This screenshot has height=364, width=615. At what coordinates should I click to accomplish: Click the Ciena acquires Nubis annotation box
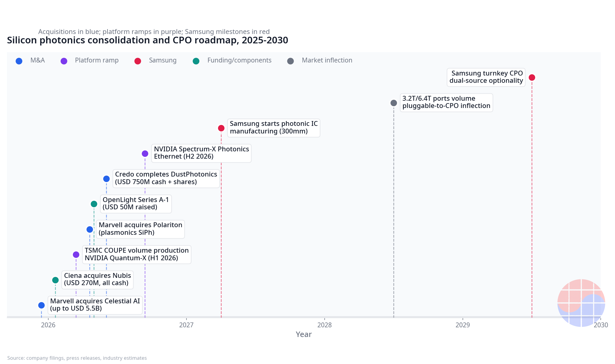[97, 279]
